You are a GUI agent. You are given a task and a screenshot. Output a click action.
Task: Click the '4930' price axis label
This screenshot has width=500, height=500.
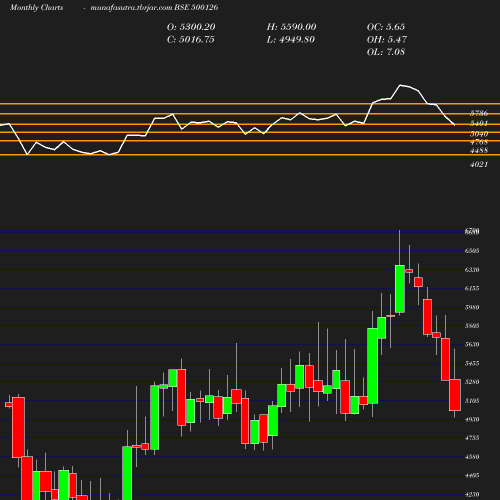click(472, 419)
